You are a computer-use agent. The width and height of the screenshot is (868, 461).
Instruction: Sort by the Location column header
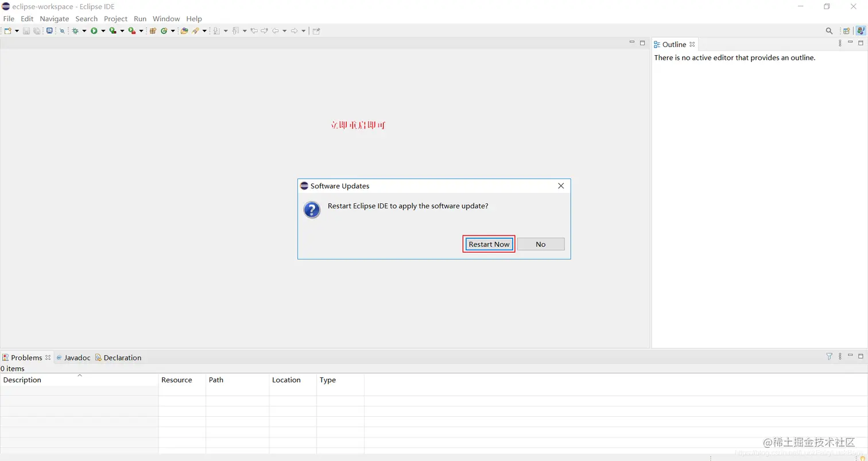click(293, 379)
